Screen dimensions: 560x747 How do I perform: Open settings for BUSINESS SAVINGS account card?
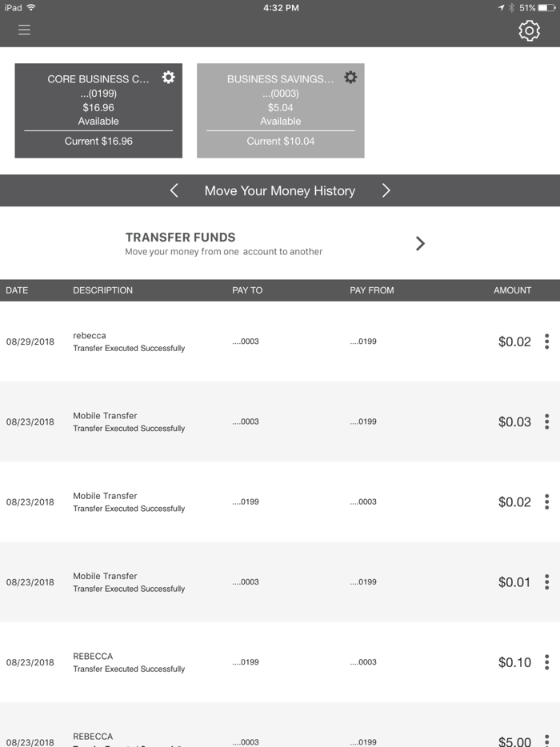coord(350,77)
